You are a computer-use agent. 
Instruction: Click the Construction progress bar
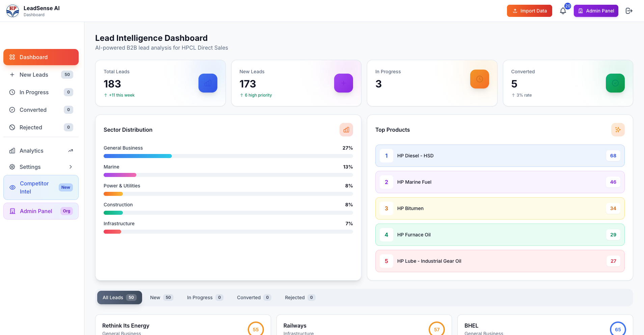click(x=228, y=213)
